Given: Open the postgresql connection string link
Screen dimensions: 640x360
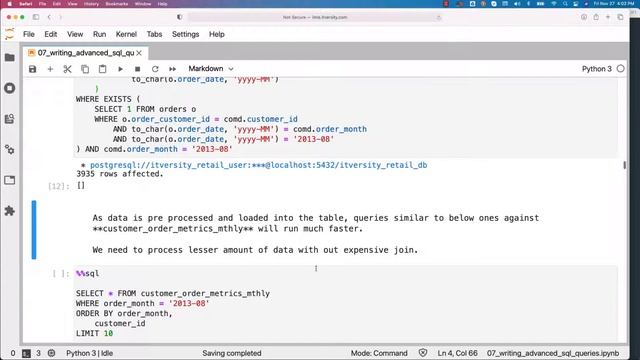Looking at the screenshot, I should [258, 165].
